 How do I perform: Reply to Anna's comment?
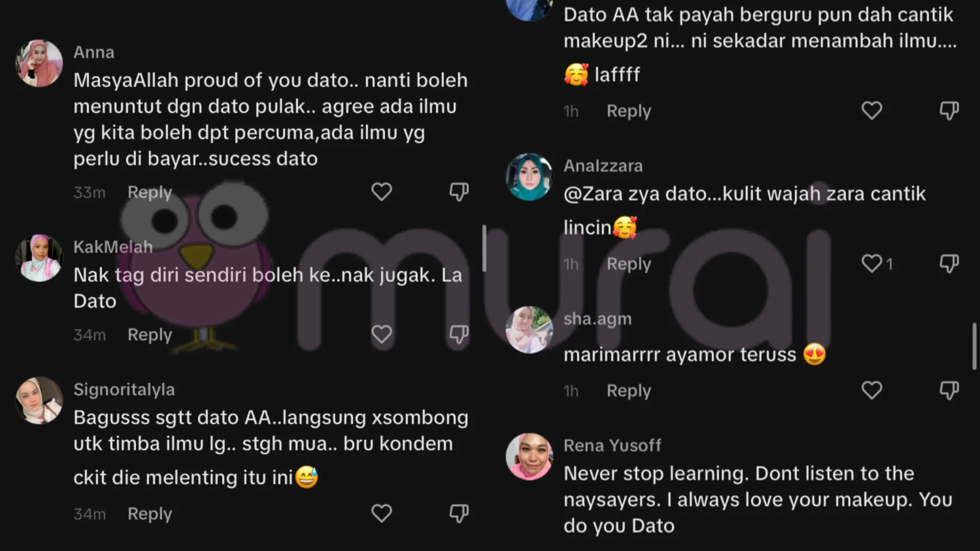pyautogui.click(x=150, y=192)
